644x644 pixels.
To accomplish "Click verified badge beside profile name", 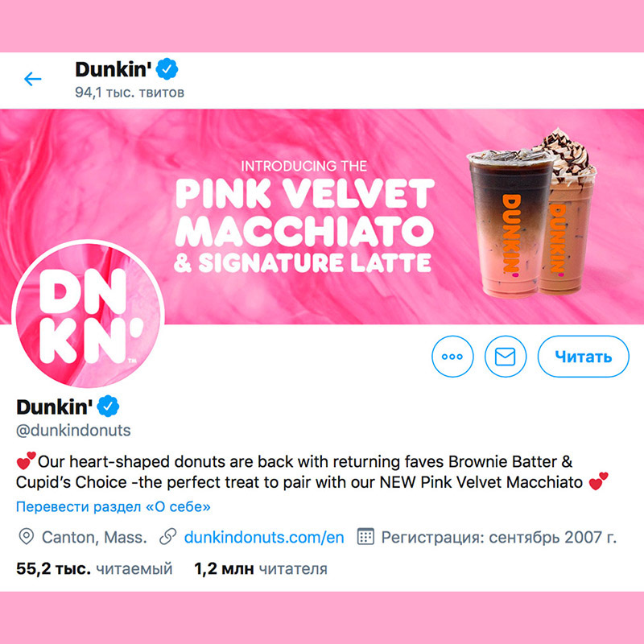I will pyautogui.click(x=108, y=407).
